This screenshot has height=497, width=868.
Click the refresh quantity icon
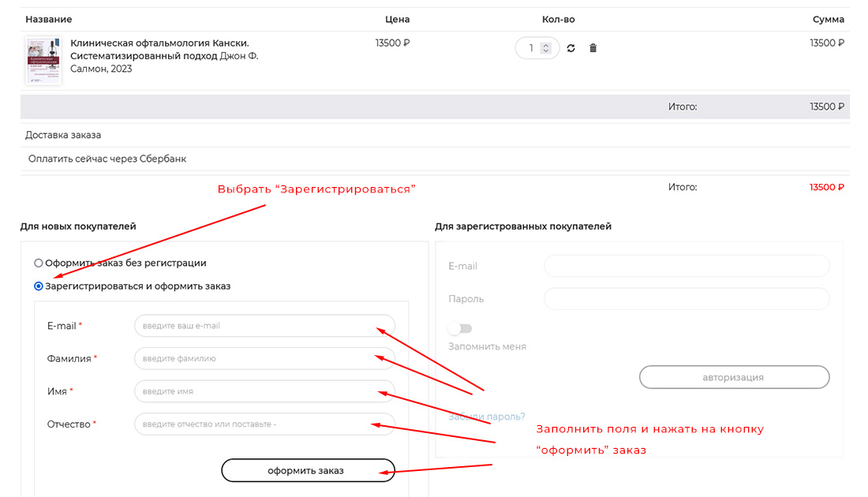(x=571, y=48)
